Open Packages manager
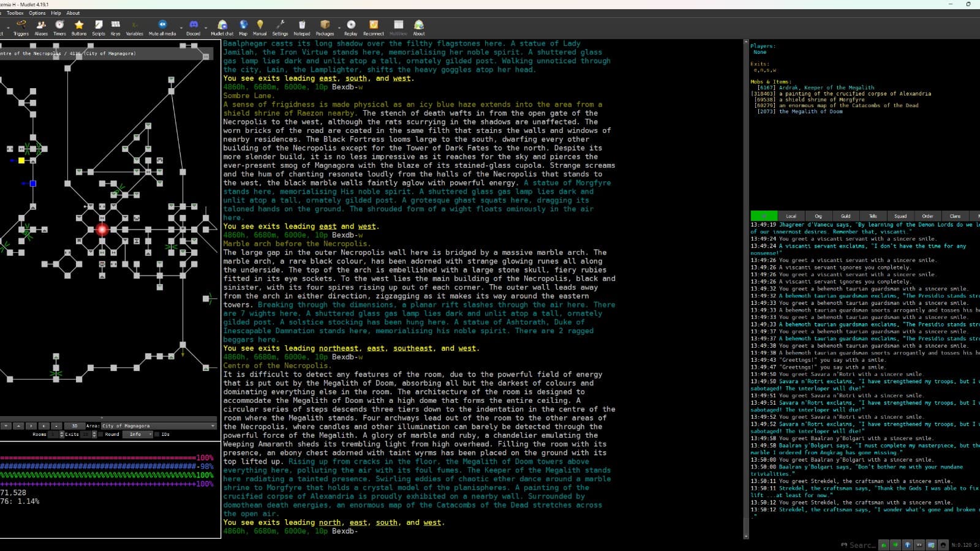980x551 pixels. 325,28
